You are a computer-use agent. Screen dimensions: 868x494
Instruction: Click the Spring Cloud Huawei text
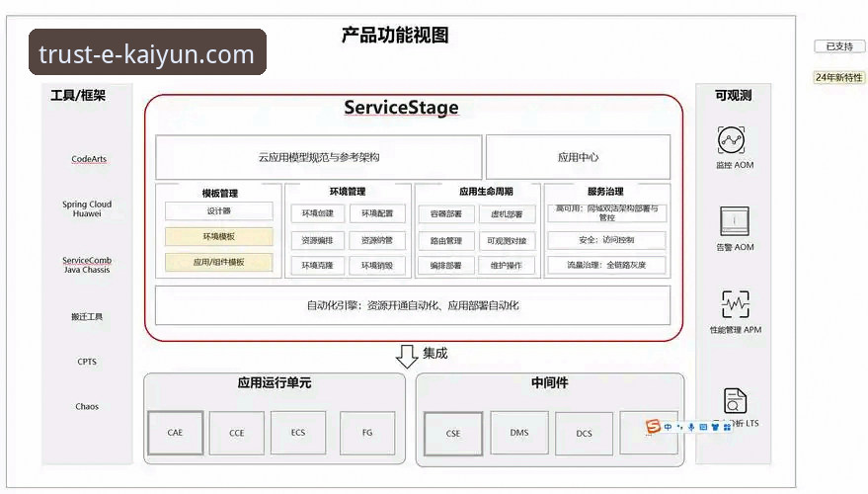[87, 208]
